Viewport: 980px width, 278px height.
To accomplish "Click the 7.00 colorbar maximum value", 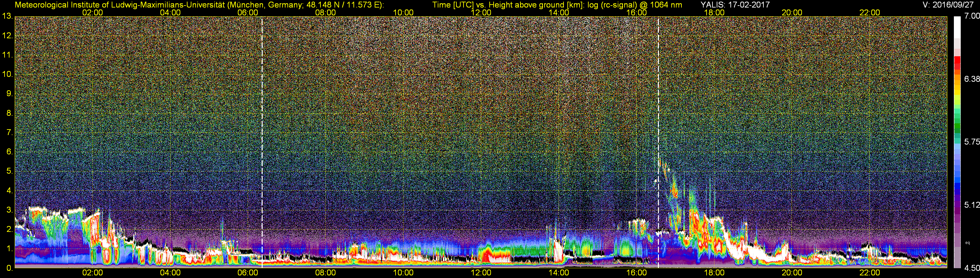I will tap(972, 16).
